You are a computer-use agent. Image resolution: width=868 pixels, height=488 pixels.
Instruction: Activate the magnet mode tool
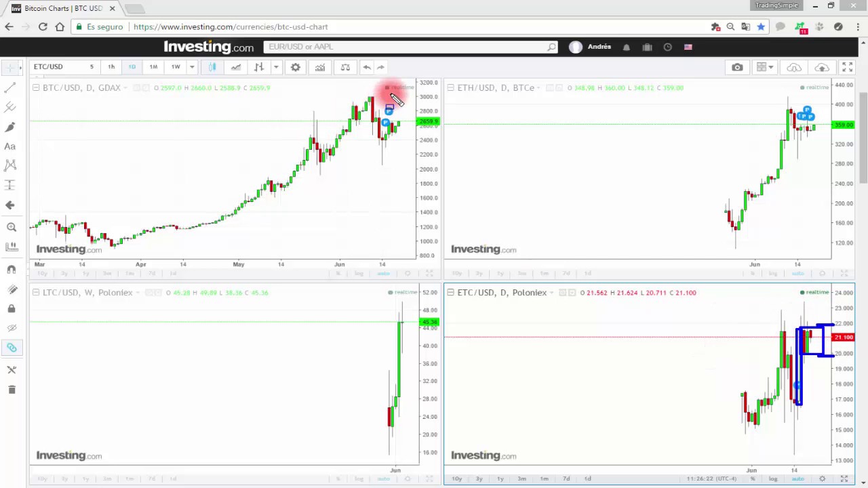coord(11,270)
